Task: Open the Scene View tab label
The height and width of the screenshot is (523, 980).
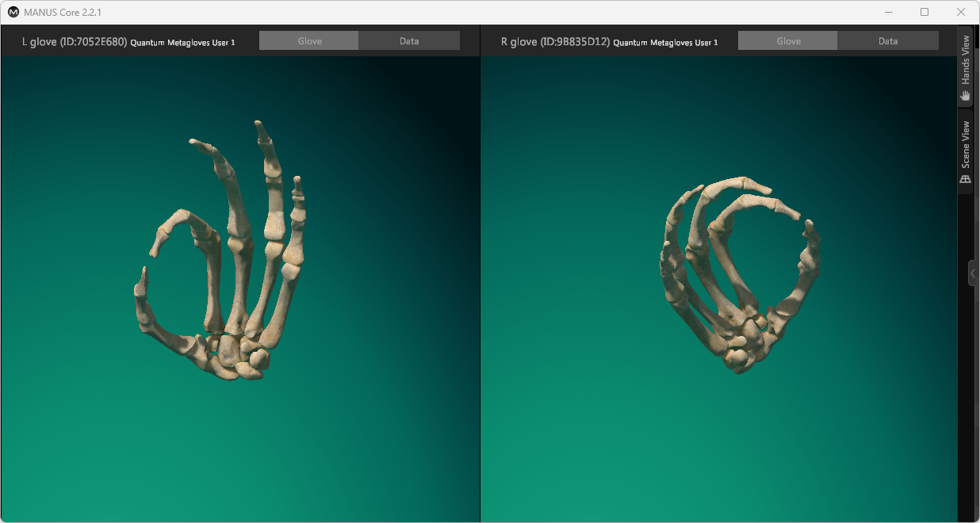Action: point(966,144)
